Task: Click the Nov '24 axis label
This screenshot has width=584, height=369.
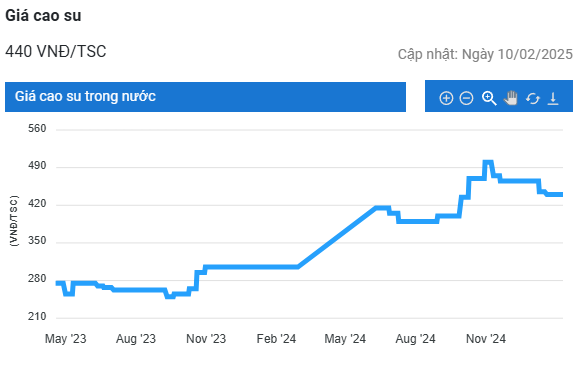Action: [486, 339]
